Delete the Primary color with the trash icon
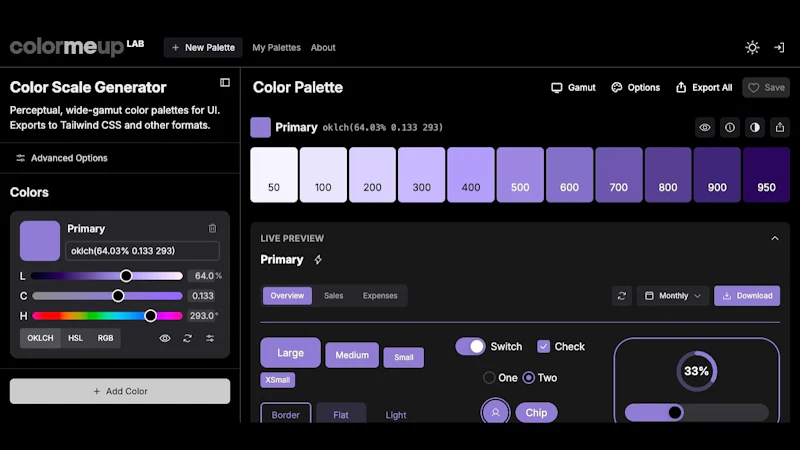The width and height of the screenshot is (800, 450). (212, 229)
